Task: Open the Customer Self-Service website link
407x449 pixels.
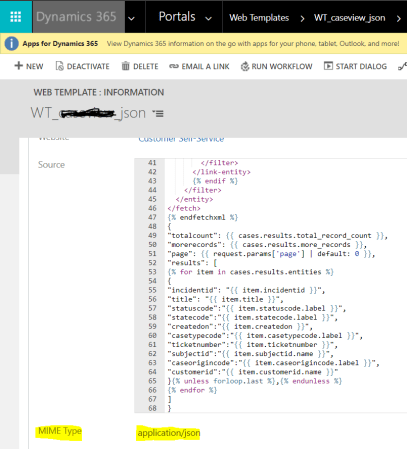Action: click(181, 139)
